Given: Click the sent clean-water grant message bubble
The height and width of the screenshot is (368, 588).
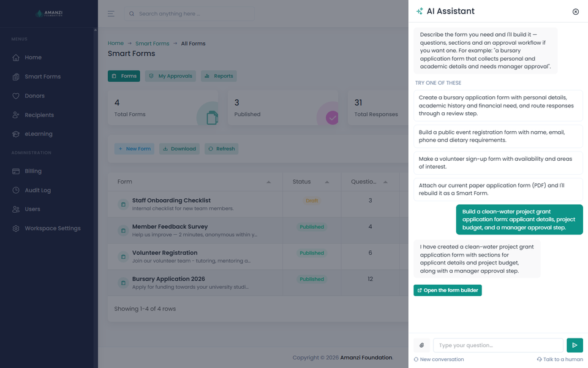Looking at the screenshot, I should pyautogui.click(x=519, y=220).
